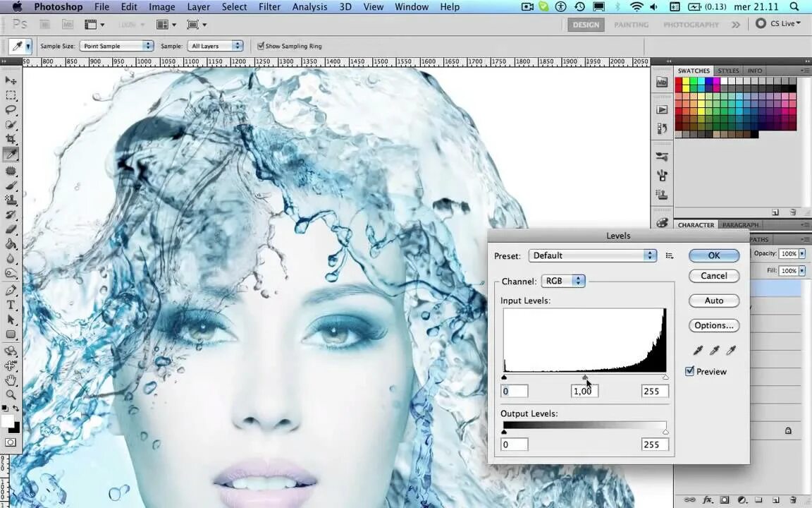
Task: Open the Image menu
Action: 161,7
